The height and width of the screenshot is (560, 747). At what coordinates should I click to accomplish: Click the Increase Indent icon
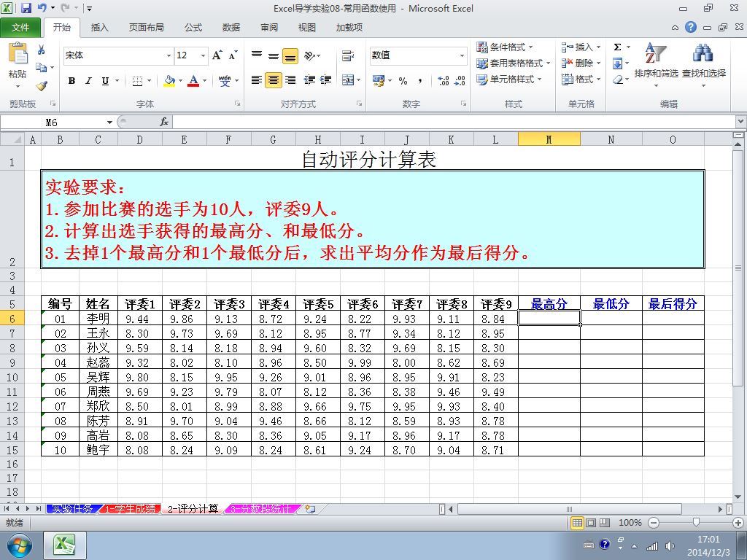(326, 80)
